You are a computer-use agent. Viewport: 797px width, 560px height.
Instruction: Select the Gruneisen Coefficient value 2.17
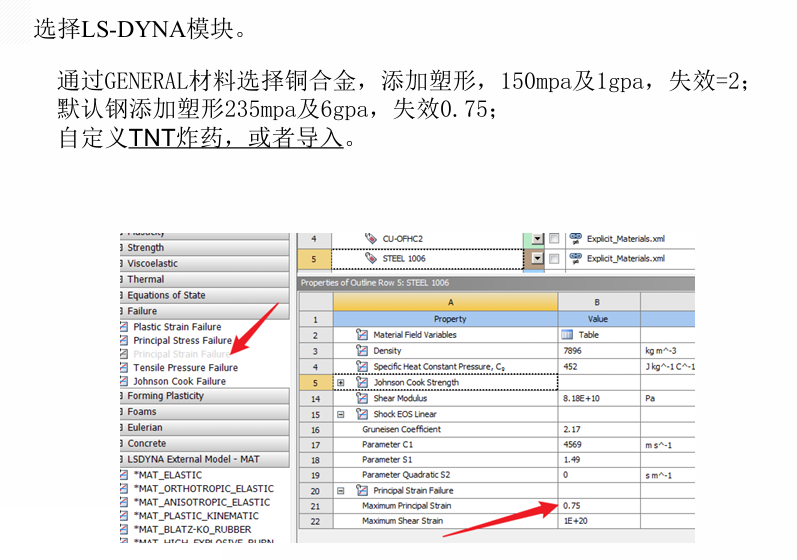[571, 429]
